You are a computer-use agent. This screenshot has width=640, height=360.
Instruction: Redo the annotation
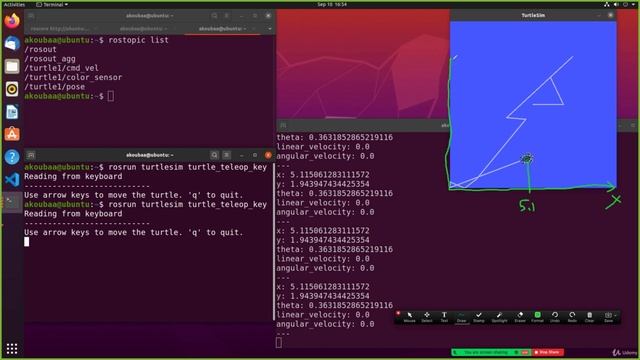(572, 317)
